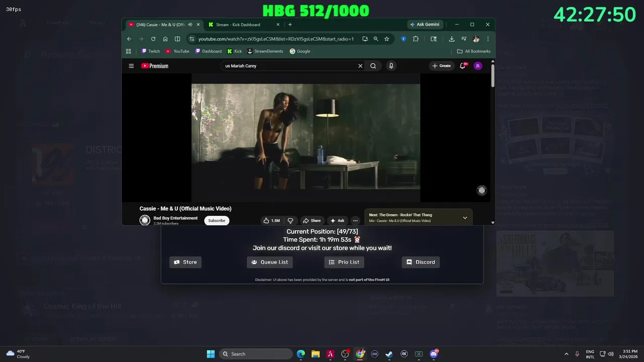644x362 pixels.
Task: Open Chrome home page icon
Action: (165, 39)
